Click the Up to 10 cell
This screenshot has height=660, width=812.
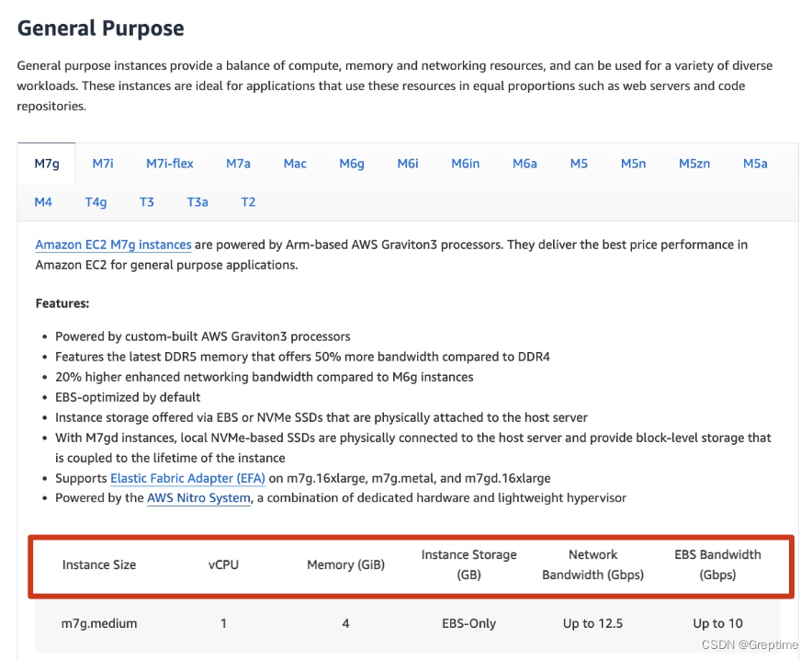tap(717, 623)
